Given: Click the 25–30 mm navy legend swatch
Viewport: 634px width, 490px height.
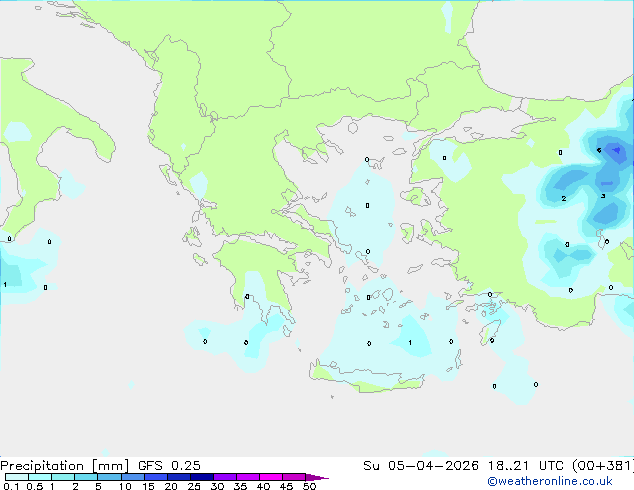Looking at the screenshot, I should [x=201, y=477].
